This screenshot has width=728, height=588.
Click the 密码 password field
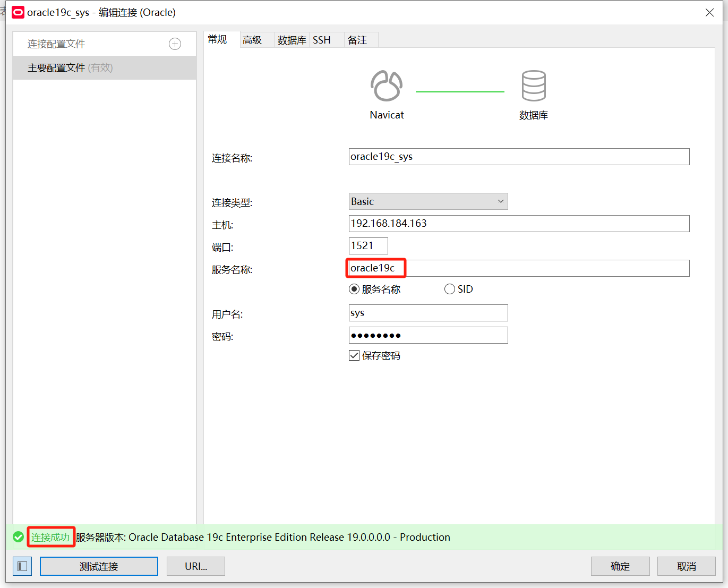[x=428, y=335]
